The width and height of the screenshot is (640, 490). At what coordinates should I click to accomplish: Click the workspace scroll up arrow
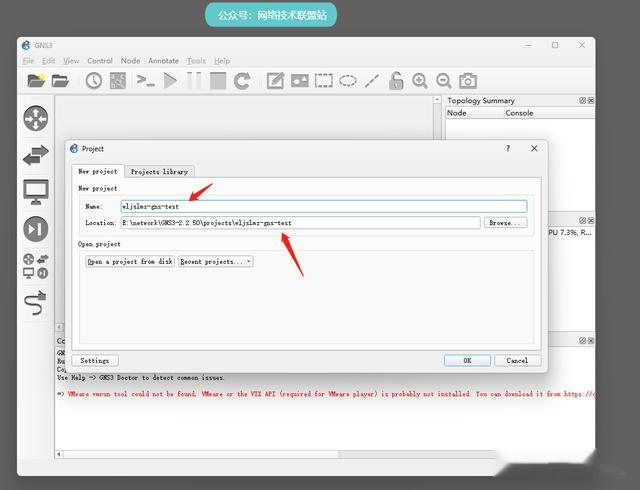[x=437, y=100]
